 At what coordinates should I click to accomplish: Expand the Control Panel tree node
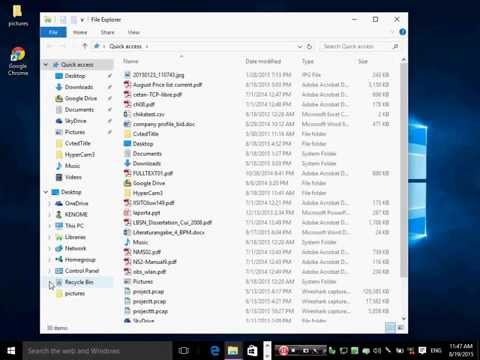[x=49, y=271]
